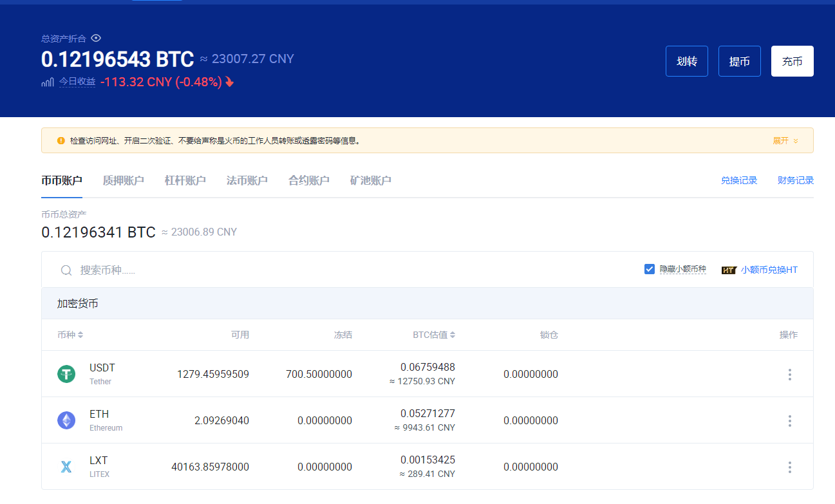Uncheck the 隐藏小额币种 checkbox
This screenshot has height=504, width=835.
click(x=650, y=269)
